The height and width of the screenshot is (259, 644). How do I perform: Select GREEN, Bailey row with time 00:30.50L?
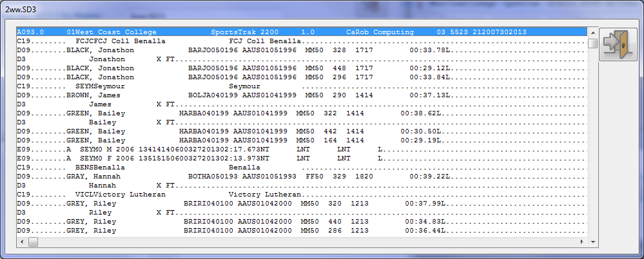(x=302, y=131)
